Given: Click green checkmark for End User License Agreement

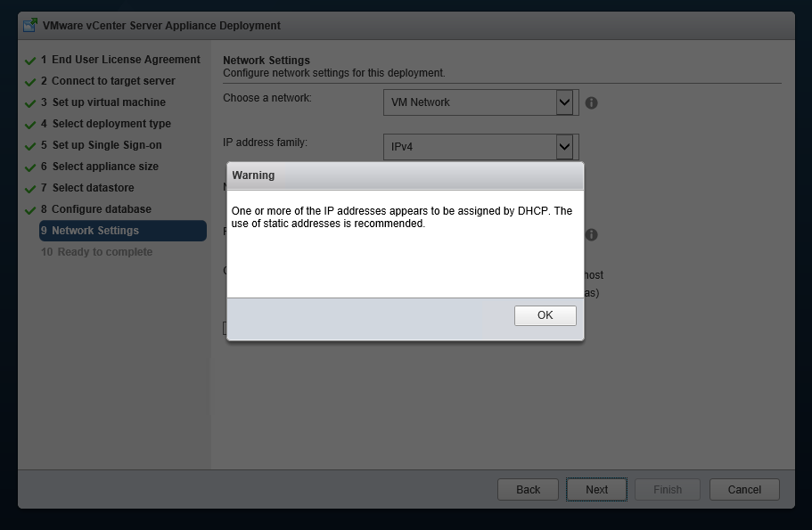Looking at the screenshot, I should [x=30, y=61].
